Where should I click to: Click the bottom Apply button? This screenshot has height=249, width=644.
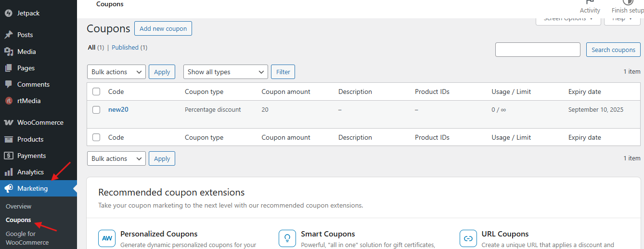point(162,158)
